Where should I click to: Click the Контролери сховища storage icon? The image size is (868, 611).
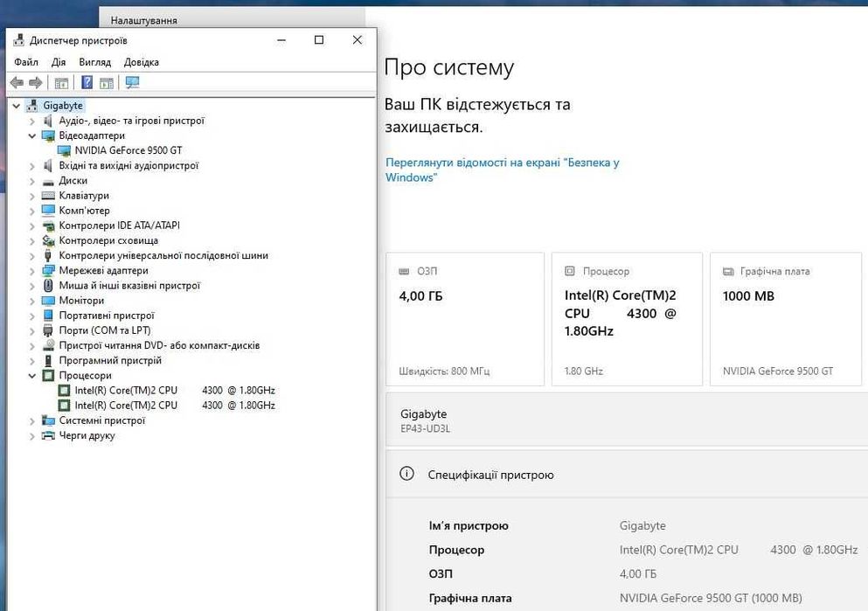pyautogui.click(x=48, y=240)
